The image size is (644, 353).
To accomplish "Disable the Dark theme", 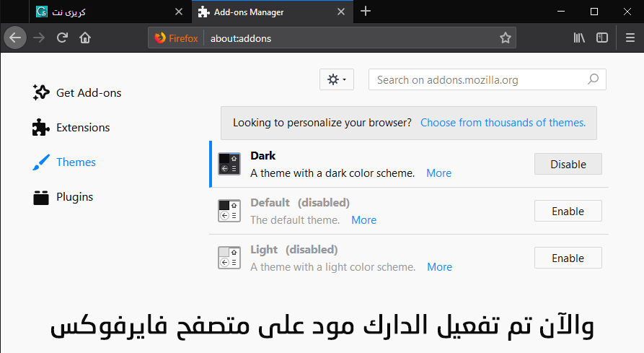I will click(x=568, y=164).
